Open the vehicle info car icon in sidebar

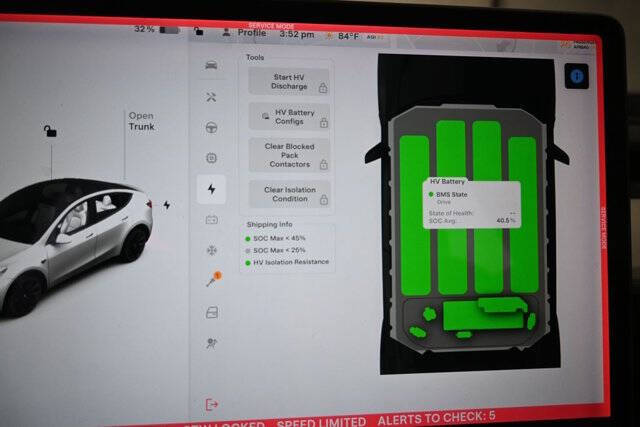211,65
